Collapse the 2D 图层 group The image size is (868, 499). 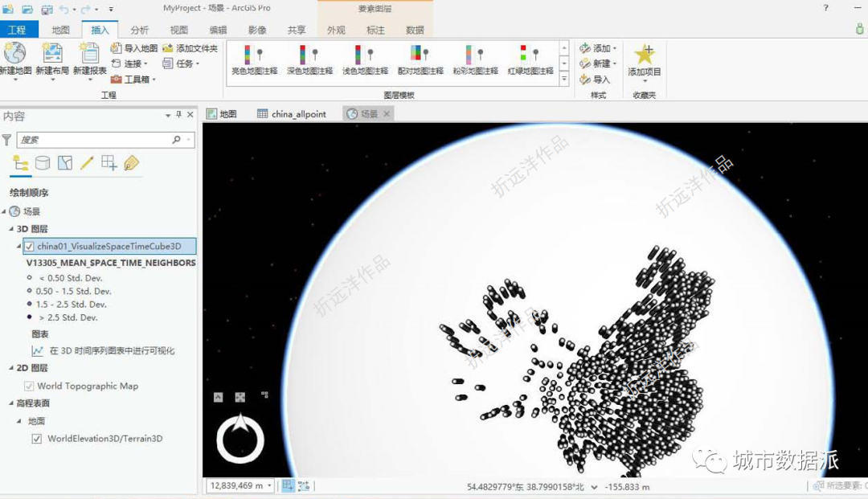pyautogui.click(x=11, y=368)
